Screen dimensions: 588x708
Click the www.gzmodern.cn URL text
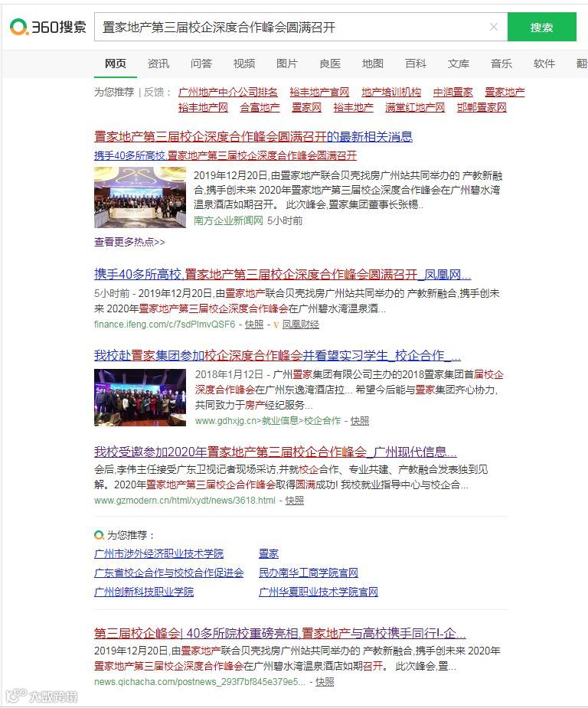click(x=185, y=501)
